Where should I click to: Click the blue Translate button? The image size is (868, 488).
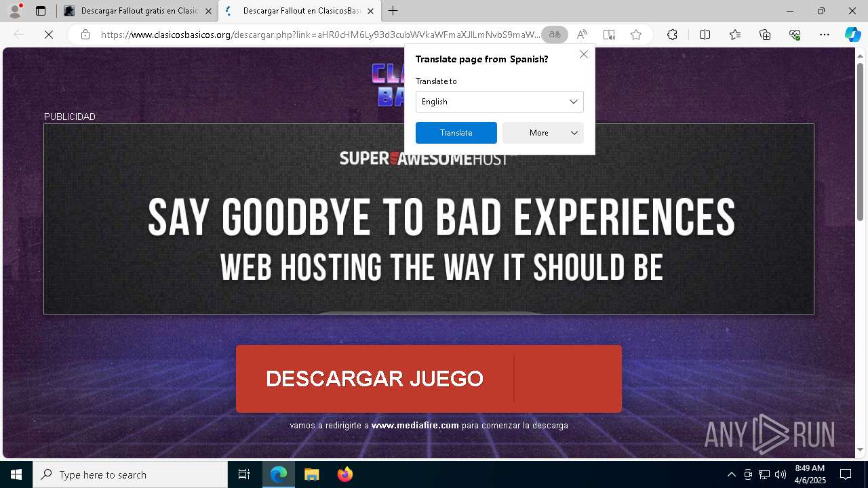click(456, 133)
